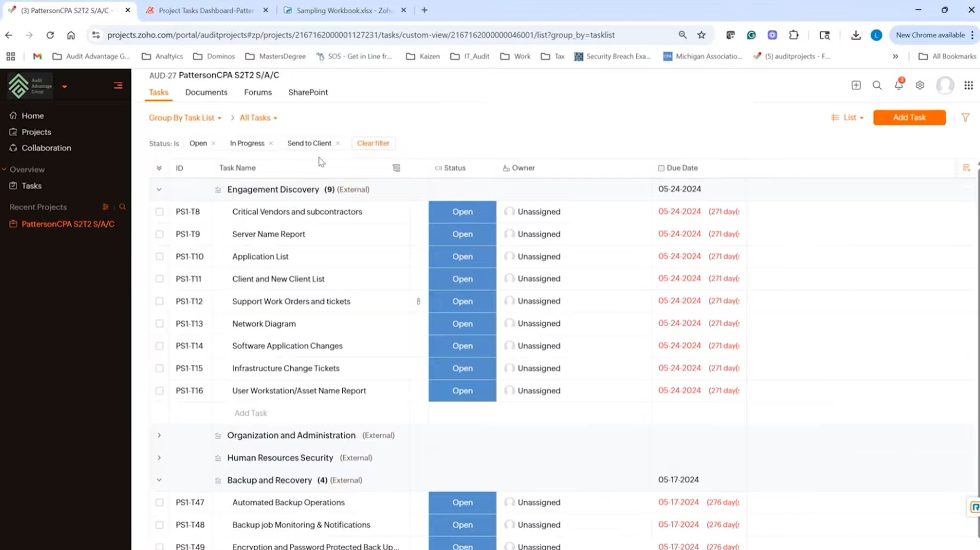This screenshot has height=550, width=980.
Task: Go to browser home page
Action: tap(71, 35)
